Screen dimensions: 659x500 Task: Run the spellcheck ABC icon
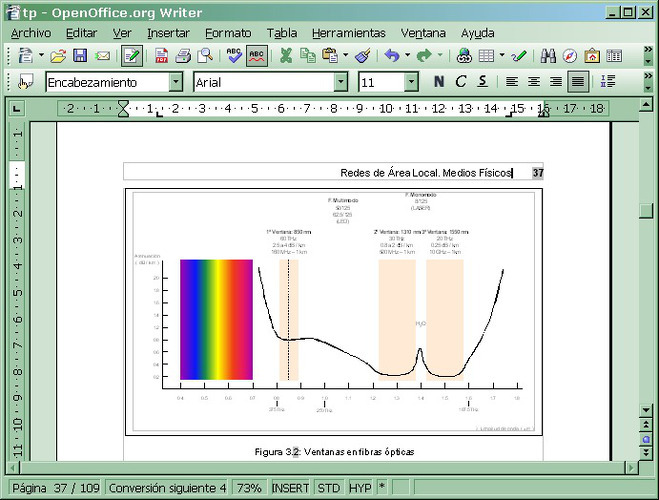click(x=234, y=56)
